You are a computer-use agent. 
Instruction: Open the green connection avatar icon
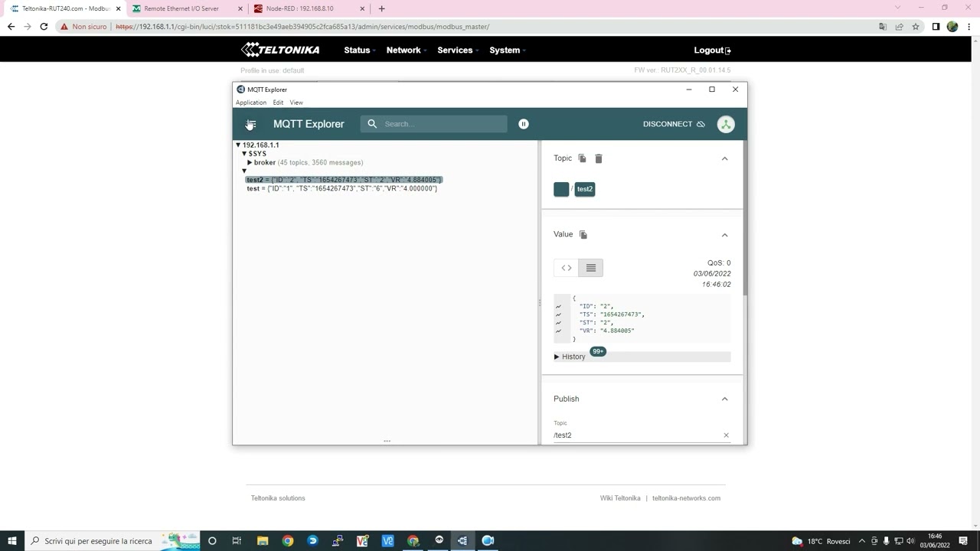point(726,124)
